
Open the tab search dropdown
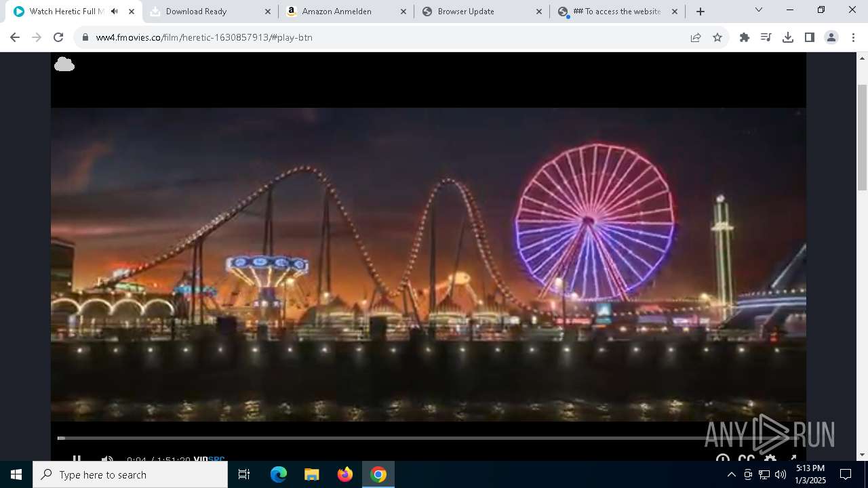(758, 10)
